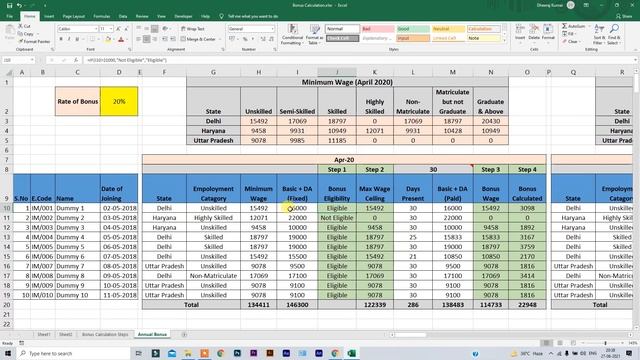Click the Windows Start button
The width and height of the screenshot is (640, 360).
click(7, 353)
